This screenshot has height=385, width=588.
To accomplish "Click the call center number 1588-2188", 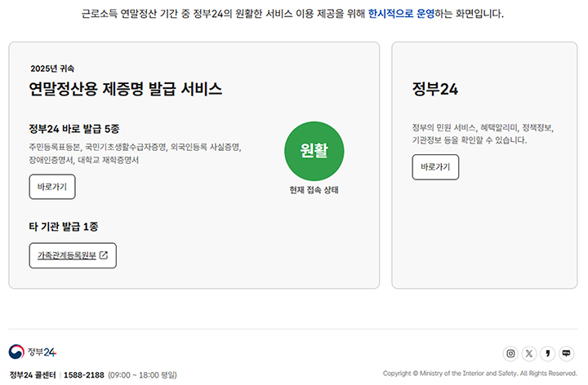I will pos(83,374).
